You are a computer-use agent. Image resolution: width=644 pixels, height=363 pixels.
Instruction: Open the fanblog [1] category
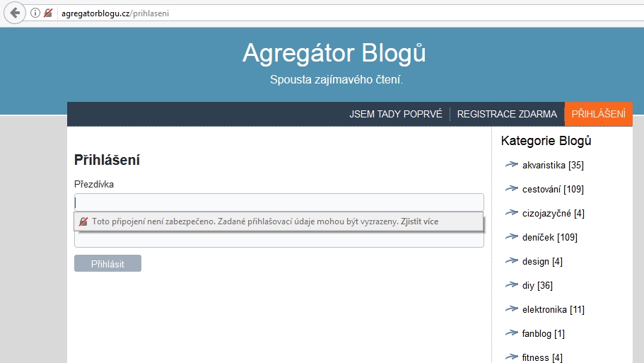[543, 333]
